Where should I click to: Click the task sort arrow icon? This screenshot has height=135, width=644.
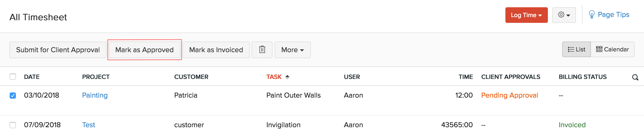[287, 77]
